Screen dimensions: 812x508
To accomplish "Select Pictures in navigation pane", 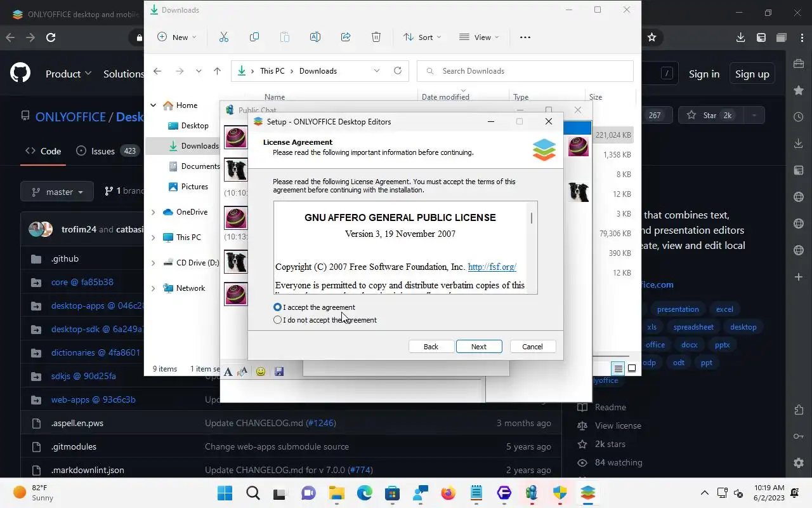I will 188,187.
